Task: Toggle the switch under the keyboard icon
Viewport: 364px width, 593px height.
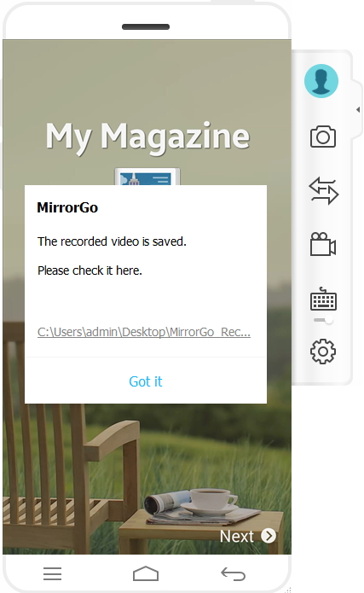Action: click(x=324, y=320)
